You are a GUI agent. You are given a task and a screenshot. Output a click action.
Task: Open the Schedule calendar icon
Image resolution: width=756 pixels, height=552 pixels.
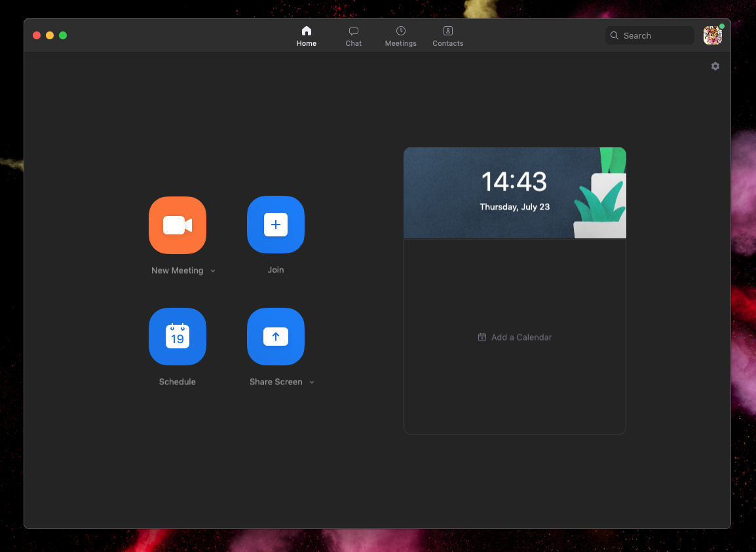(178, 337)
